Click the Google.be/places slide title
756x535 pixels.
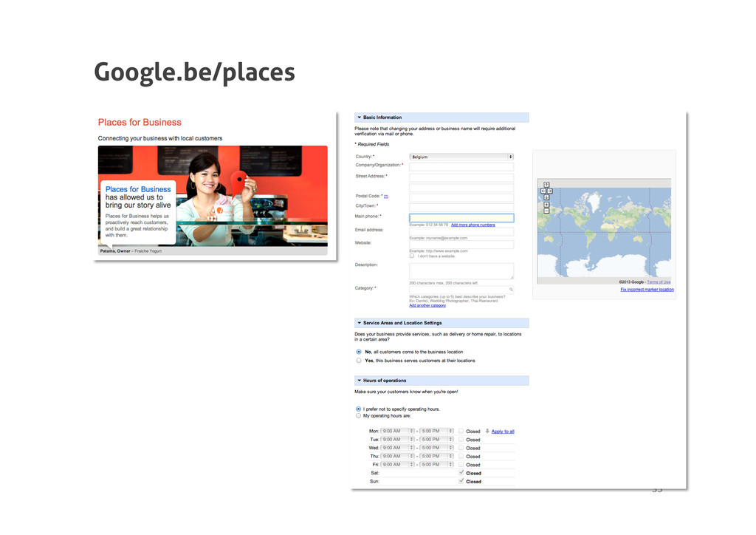pos(194,73)
